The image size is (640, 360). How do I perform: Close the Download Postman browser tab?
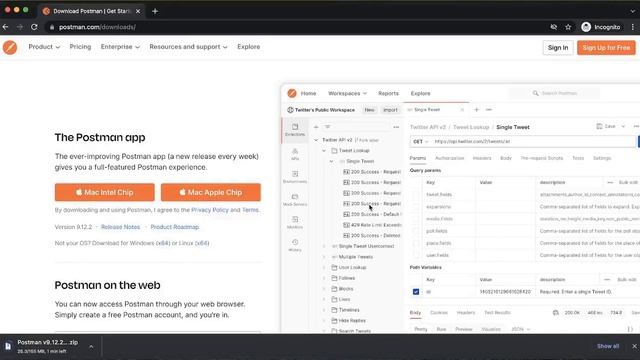tap(138, 11)
